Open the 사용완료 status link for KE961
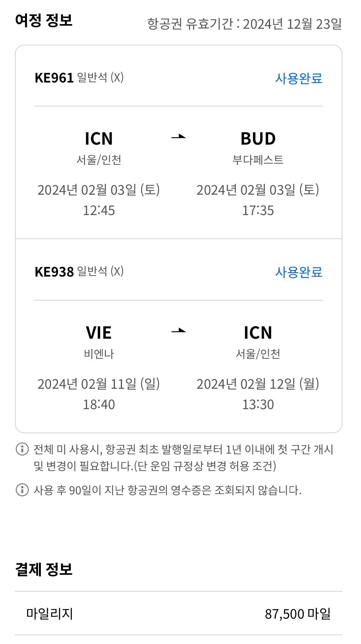Image resolution: width=361 pixels, height=644 pixels. [x=299, y=78]
